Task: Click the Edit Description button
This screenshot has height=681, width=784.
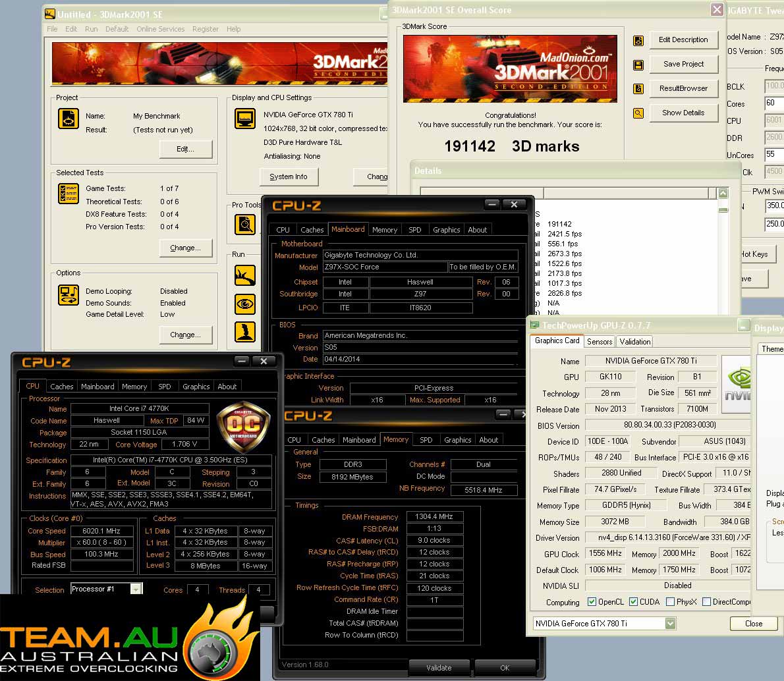Action: (x=683, y=40)
